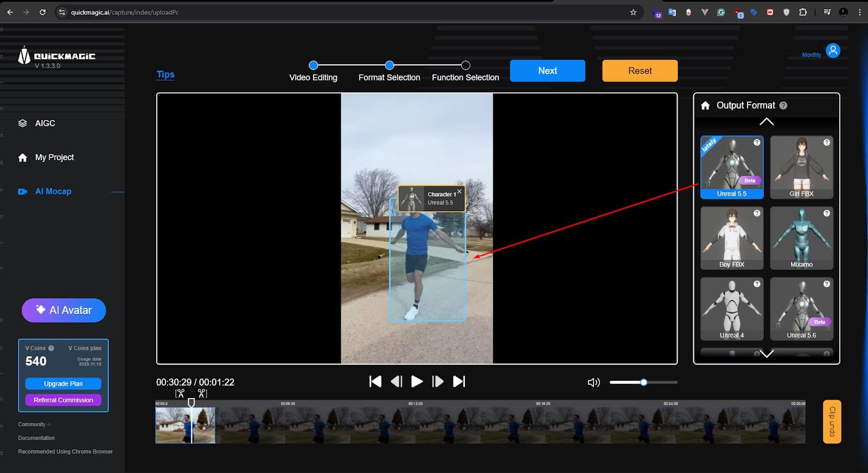The height and width of the screenshot is (473, 868).
Task: Jump to the start of the video
Action: pos(375,381)
